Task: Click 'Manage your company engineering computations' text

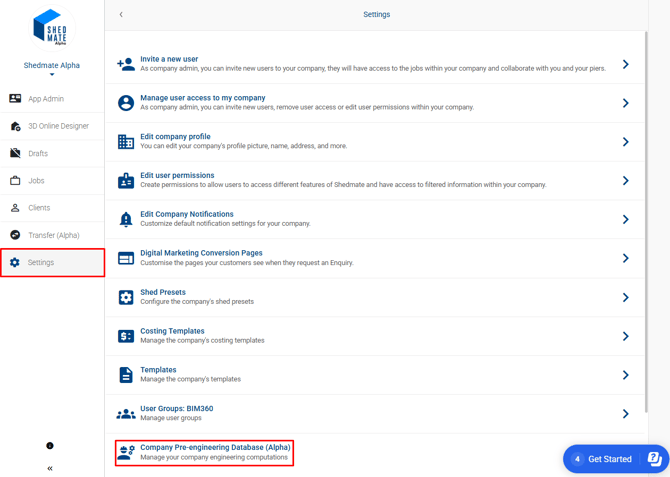Action: tap(214, 457)
